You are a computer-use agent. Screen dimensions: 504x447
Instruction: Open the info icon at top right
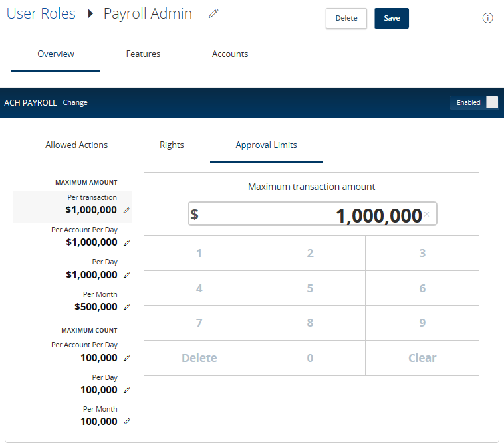(x=487, y=18)
